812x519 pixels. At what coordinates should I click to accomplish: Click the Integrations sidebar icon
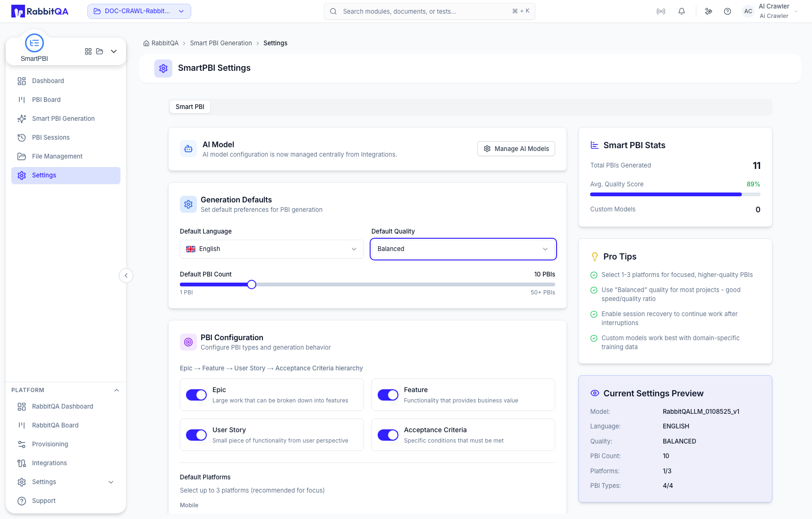point(22,463)
